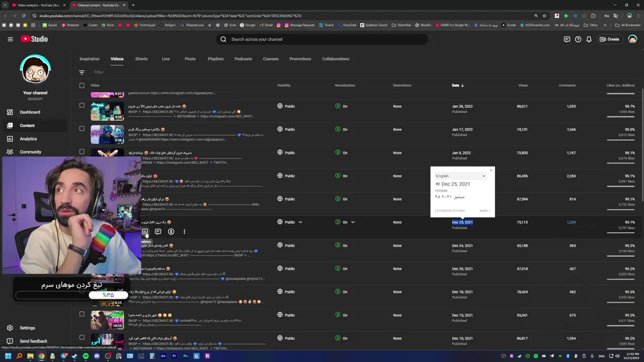Switch to the Posts tab
The width and height of the screenshot is (644, 362).
[x=190, y=59]
